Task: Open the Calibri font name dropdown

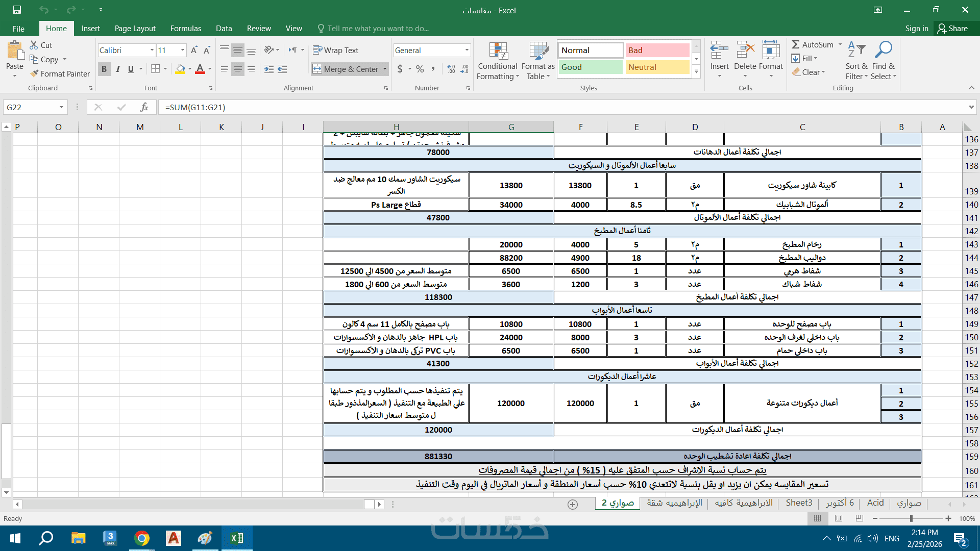Action: click(152, 50)
